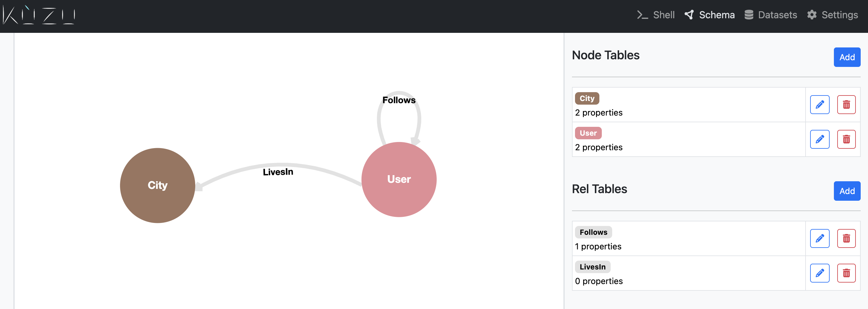Viewport: 868px width, 309px height.
Task: Open Settings from the navbar
Action: point(832,15)
